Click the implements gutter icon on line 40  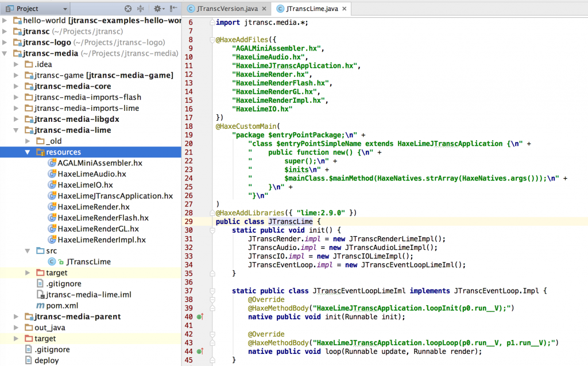tap(200, 317)
